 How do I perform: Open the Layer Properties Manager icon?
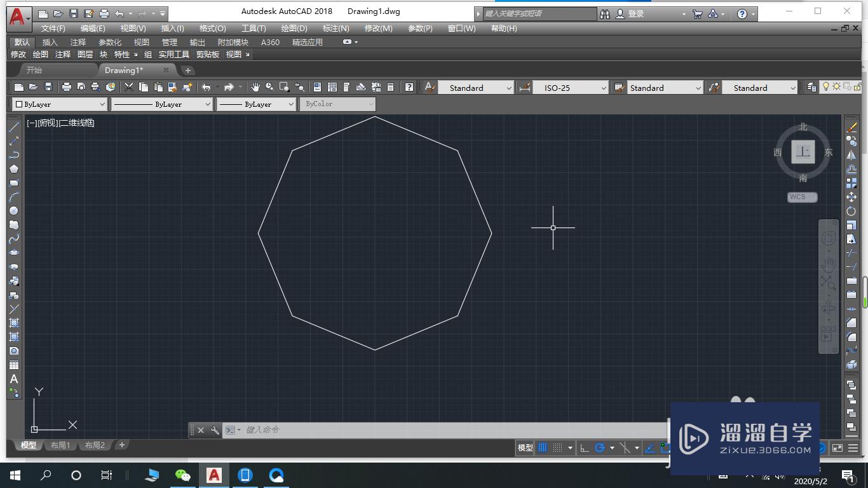click(x=811, y=87)
